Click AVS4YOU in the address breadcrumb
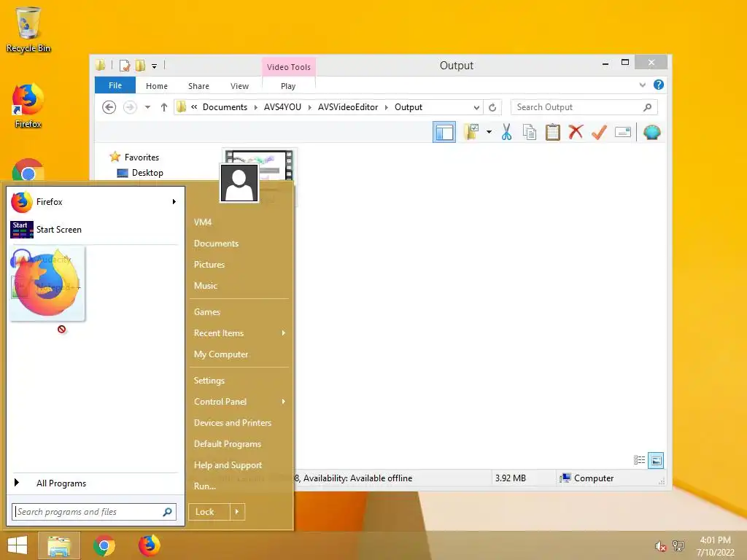 tap(282, 107)
